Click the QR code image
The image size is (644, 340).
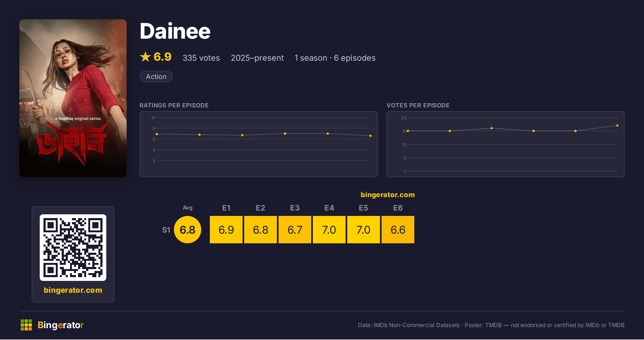pos(73,248)
